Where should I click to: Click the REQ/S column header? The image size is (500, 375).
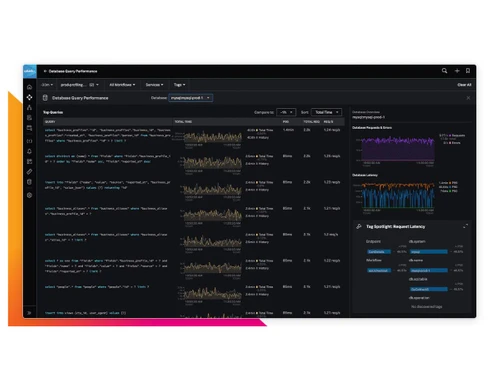328,122
